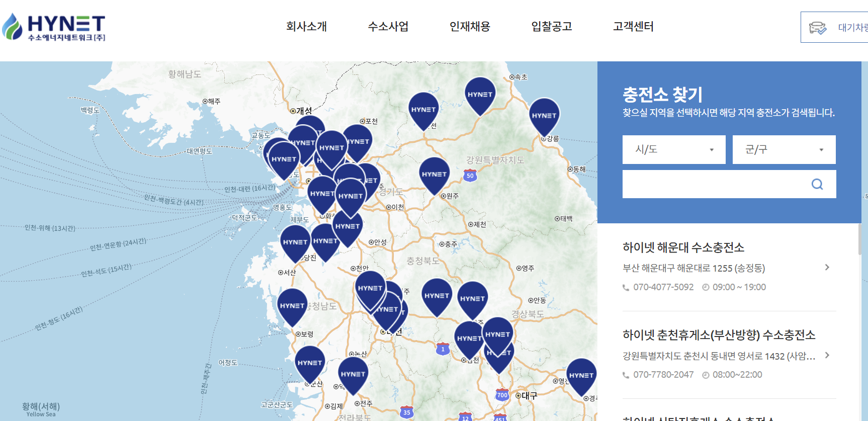Click phone number 070-4077-5092
The height and width of the screenshot is (421, 868).
(663, 287)
